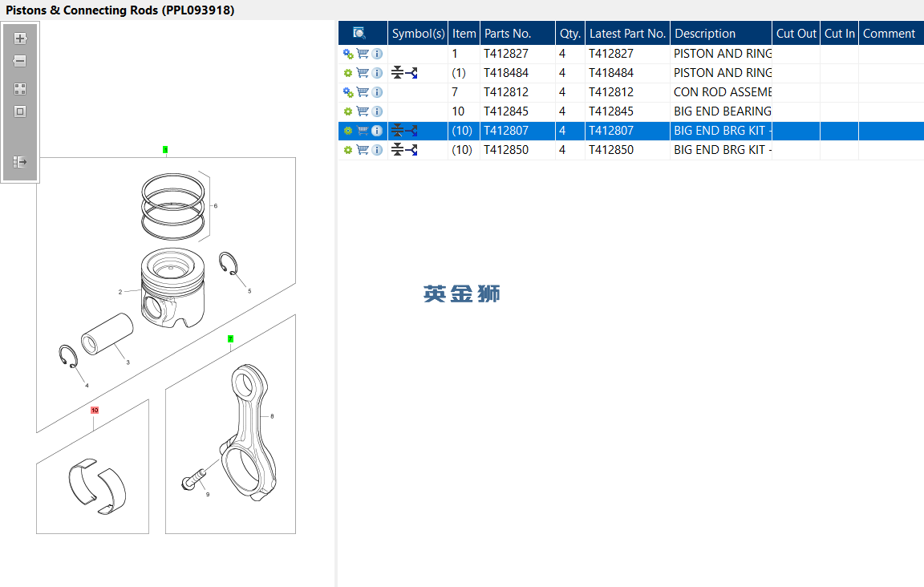Select parts number cell T418484
Image resolution: width=924 pixels, height=587 pixels.
coord(517,73)
